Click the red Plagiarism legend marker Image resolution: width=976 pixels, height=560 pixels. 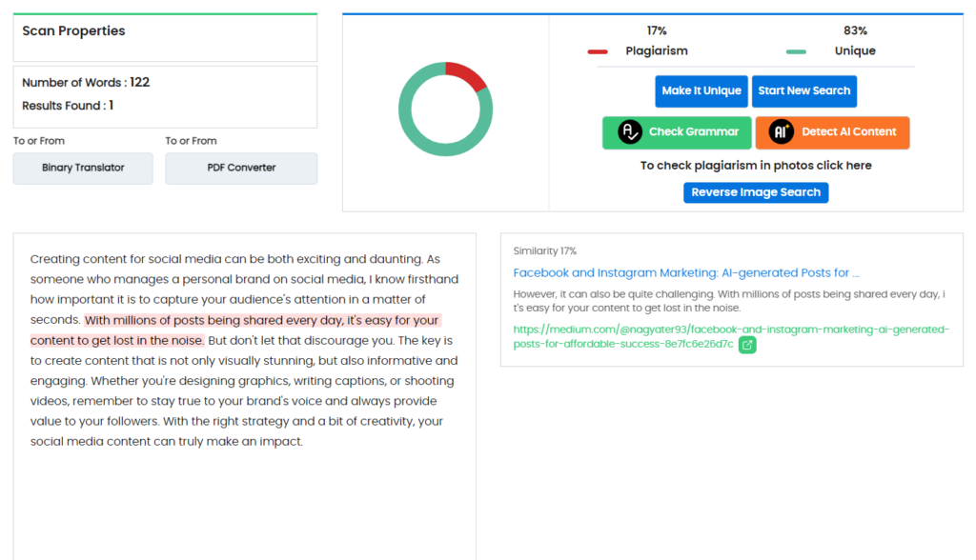click(598, 52)
